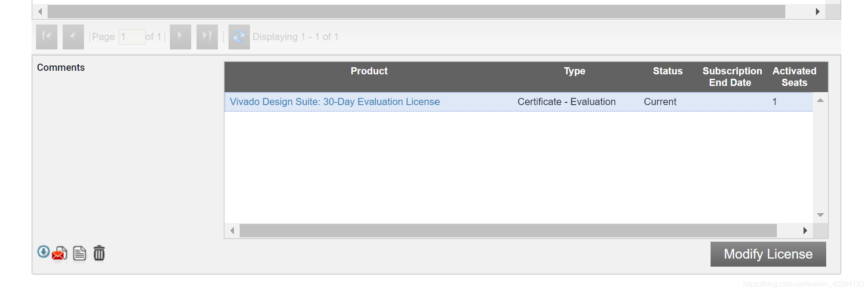Click the top horizontal scrollbar thumb
This screenshot has height=292, width=868.
point(416,12)
